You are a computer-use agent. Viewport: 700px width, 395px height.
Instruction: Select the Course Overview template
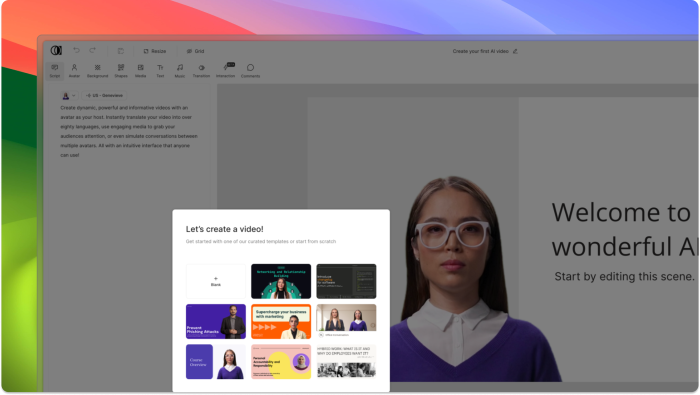coord(216,362)
